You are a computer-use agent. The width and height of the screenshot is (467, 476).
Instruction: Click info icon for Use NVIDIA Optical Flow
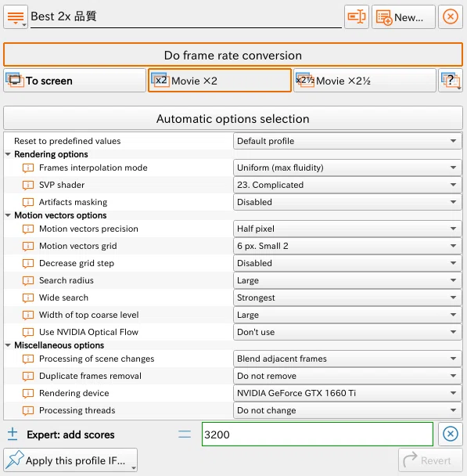coord(28,332)
